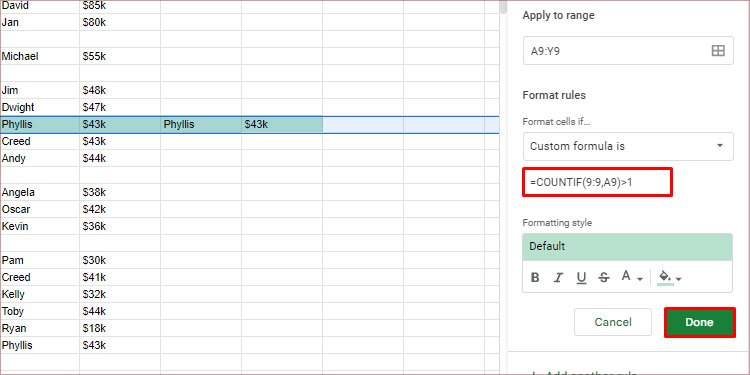750x375 pixels.
Task: Edit the A9:Y9 apply to range field
Action: coord(628,51)
